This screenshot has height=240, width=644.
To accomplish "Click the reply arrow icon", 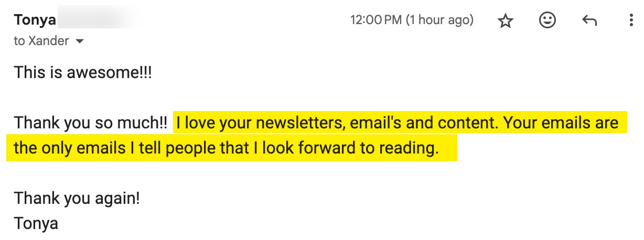I will pos(589,21).
